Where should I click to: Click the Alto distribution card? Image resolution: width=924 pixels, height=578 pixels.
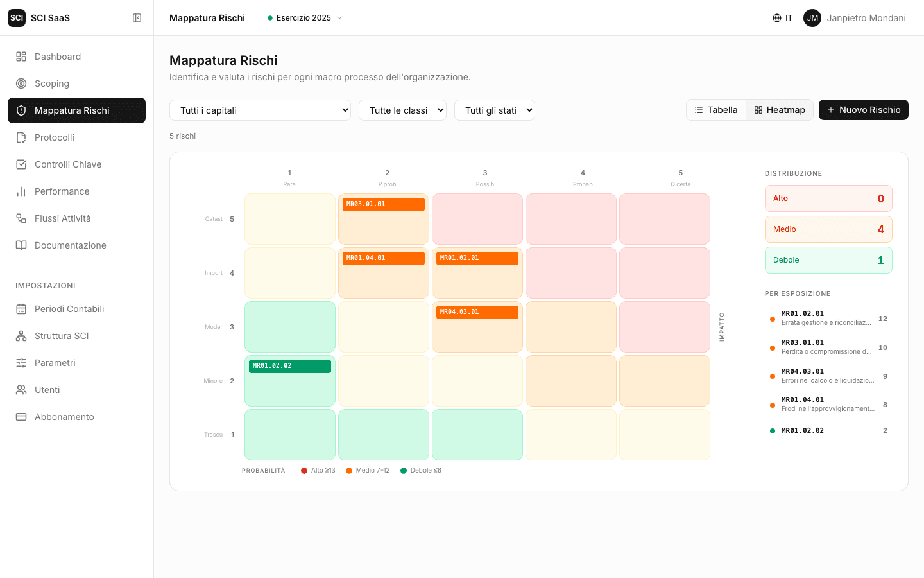[x=828, y=198]
